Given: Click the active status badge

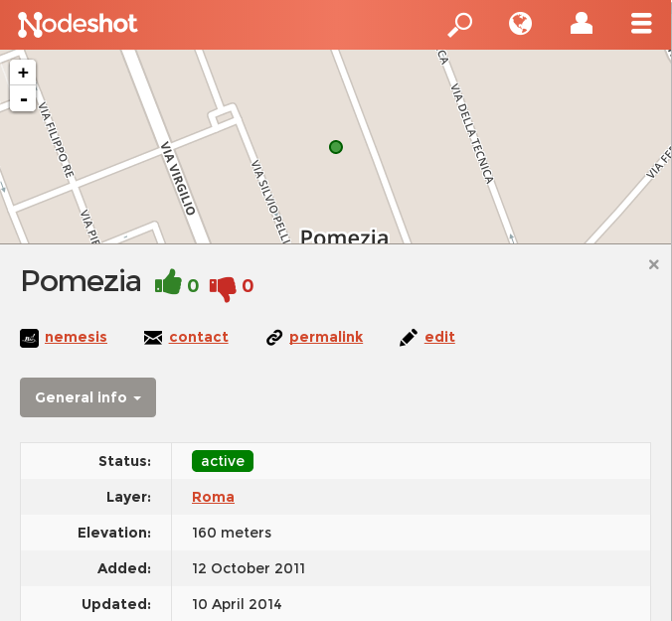Looking at the screenshot, I should (x=223, y=461).
